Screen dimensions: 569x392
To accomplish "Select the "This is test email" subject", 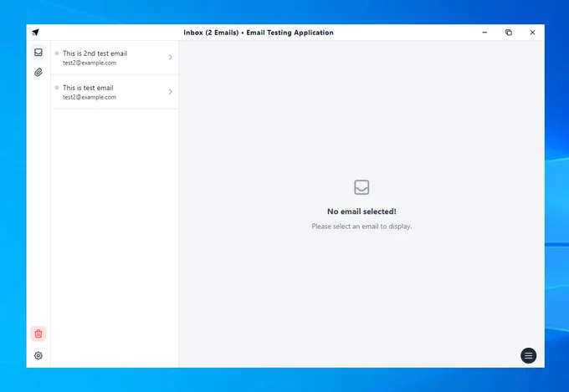I will click(88, 88).
